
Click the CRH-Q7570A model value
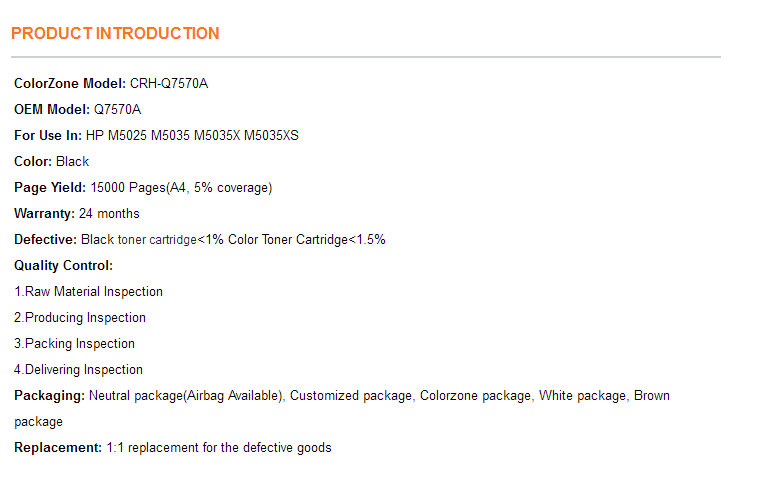169,83
